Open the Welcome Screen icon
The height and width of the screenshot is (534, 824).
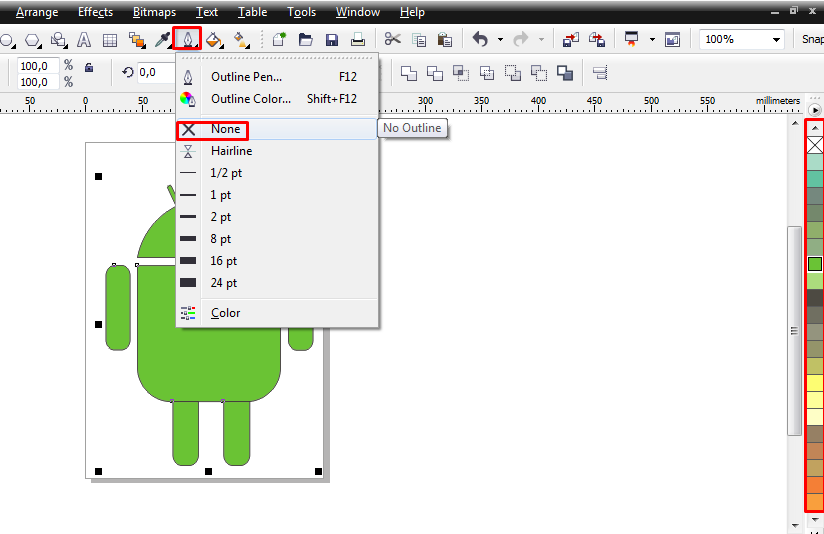click(x=673, y=40)
